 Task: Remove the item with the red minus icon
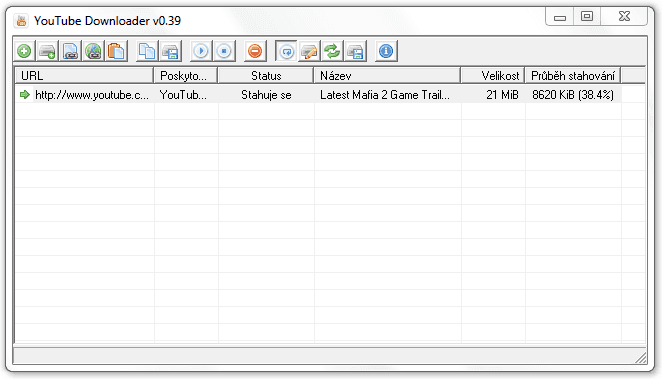(x=255, y=51)
